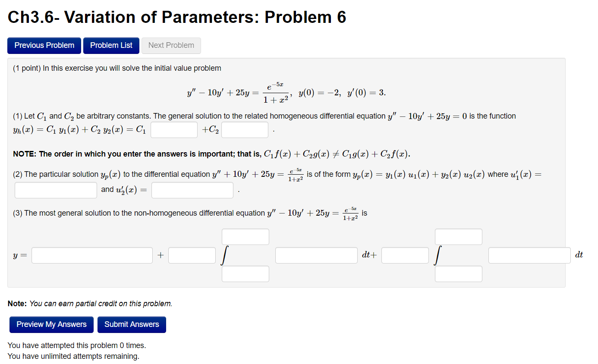The height and width of the screenshot is (364, 598).
Task: Click the Next Problem button
Action: click(x=171, y=45)
